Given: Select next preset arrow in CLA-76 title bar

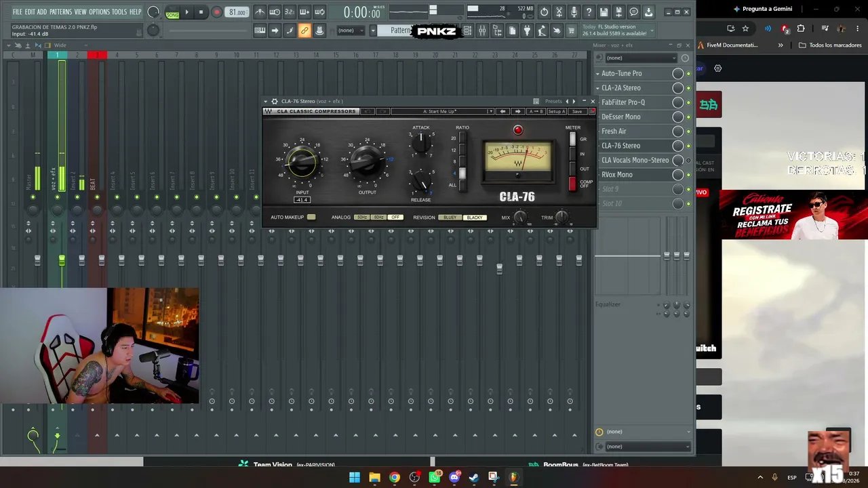Looking at the screenshot, I should pyautogui.click(x=574, y=102).
